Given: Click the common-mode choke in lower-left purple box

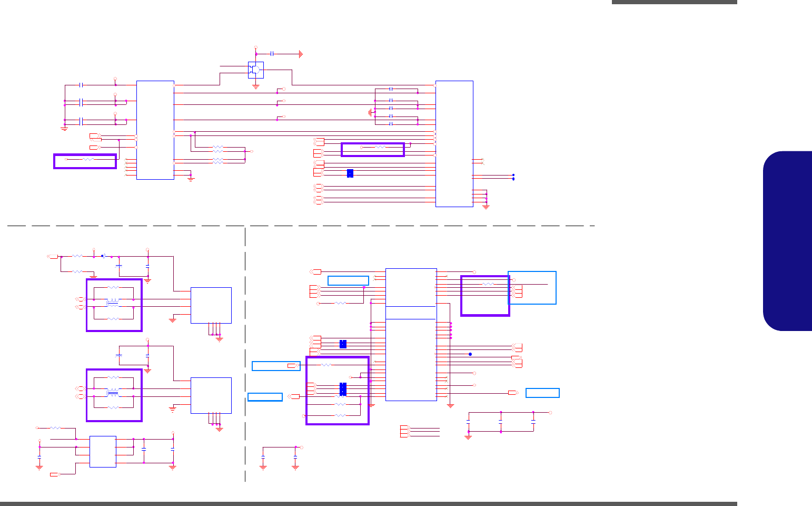Looking at the screenshot, I should pyautogui.click(x=113, y=393).
